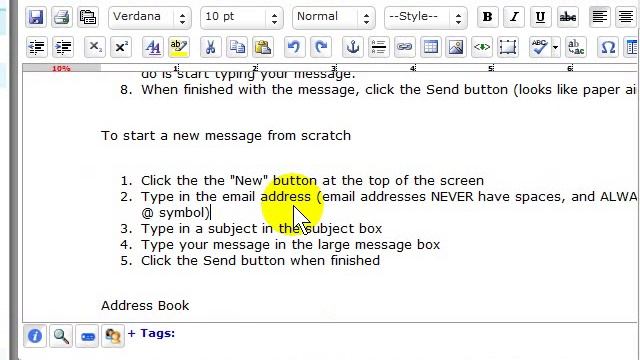Open the Normal paragraph format dropdown
The width and height of the screenshot is (640, 360).
pos(333,17)
